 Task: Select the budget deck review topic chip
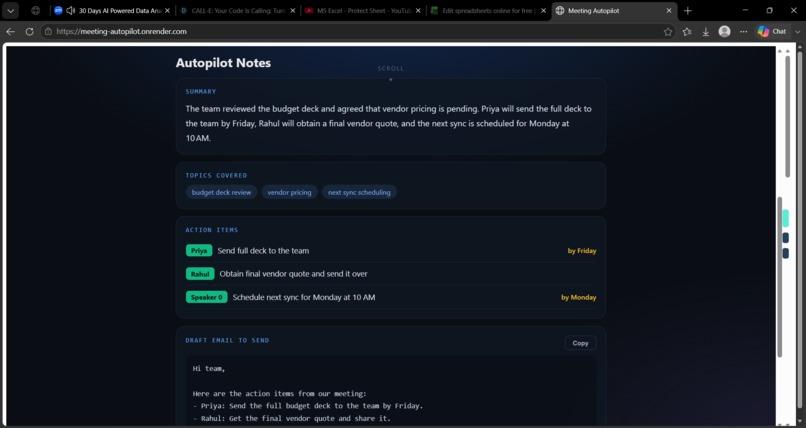pos(222,192)
